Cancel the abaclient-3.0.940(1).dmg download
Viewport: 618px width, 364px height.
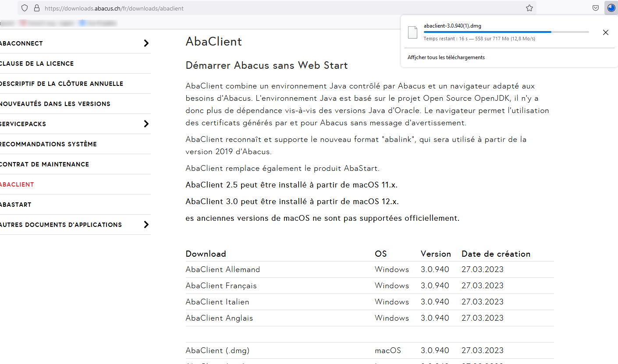[x=606, y=32]
